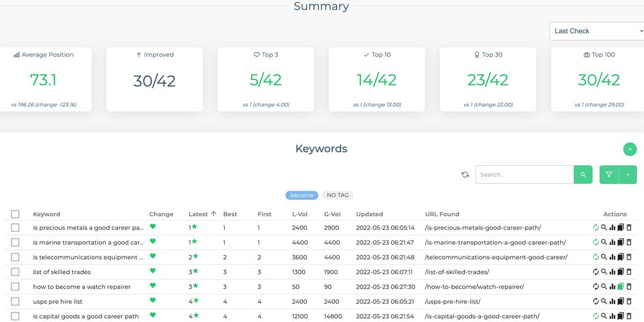
Task: Select the 'usps pre hire list' checkbox
Action: point(15,302)
